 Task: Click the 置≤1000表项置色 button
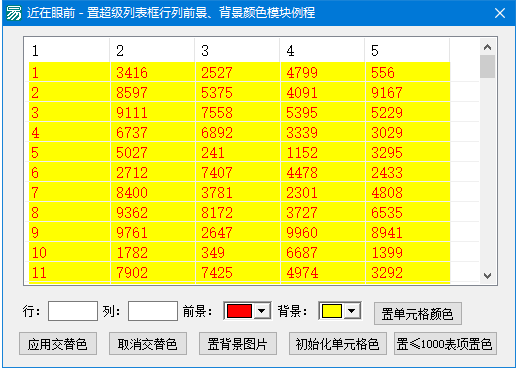(x=445, y=343)
